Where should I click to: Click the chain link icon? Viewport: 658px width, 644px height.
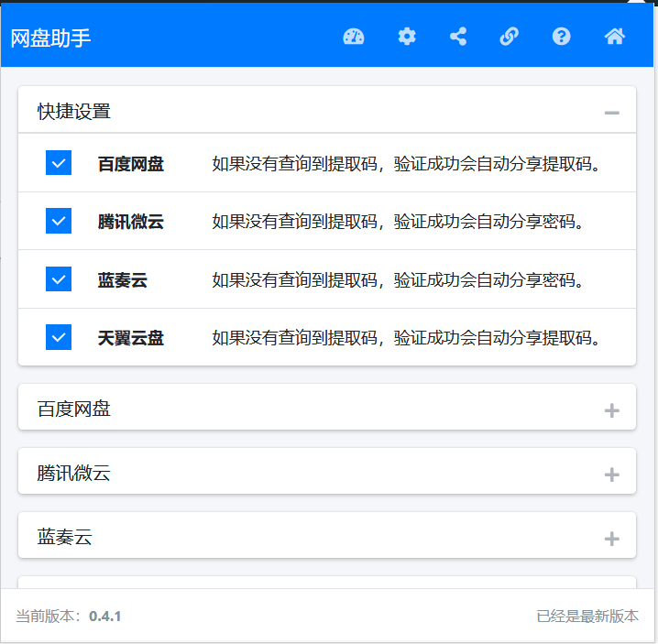pyautogui.click(x=509, y=37)
